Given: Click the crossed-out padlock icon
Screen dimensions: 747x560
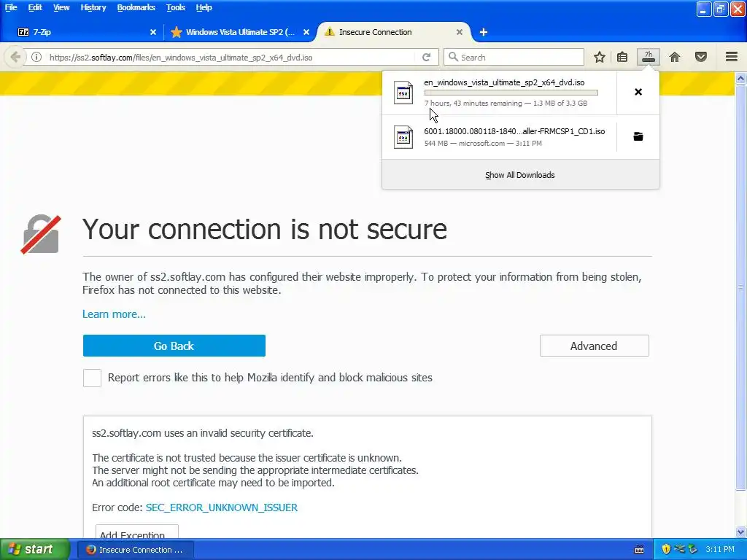Looking at the screenshot, I should tap(41, 234).
